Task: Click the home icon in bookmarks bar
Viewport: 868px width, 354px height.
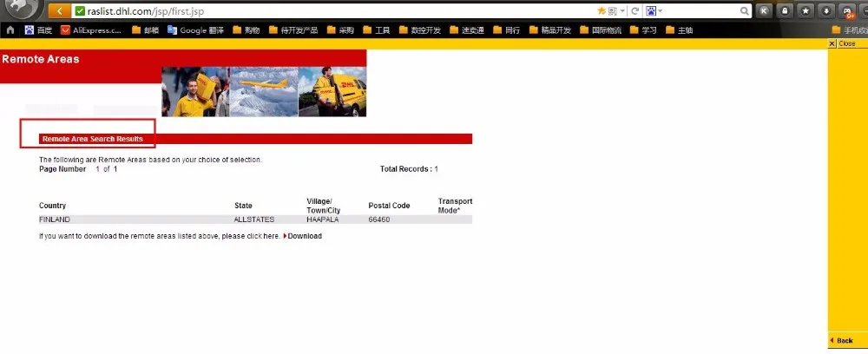Action: point(10,29)
